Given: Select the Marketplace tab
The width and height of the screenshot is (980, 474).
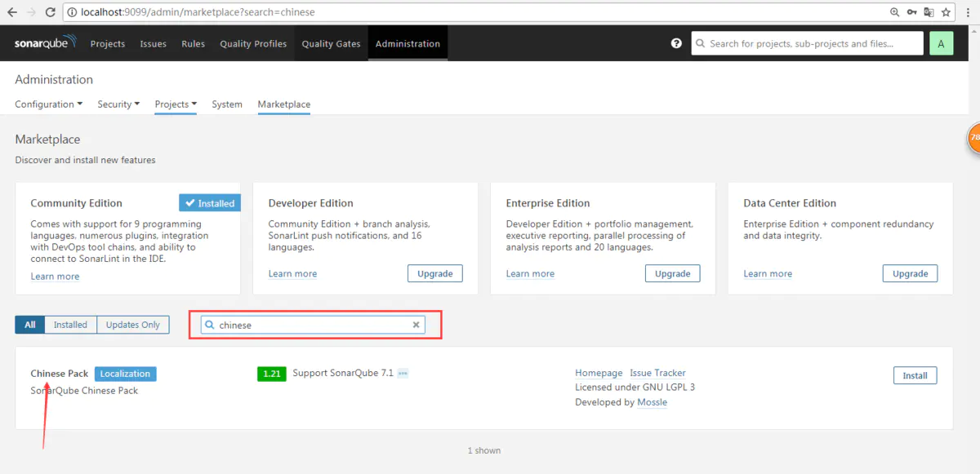Looking at the screenshot, I should [x=284, y=104].
